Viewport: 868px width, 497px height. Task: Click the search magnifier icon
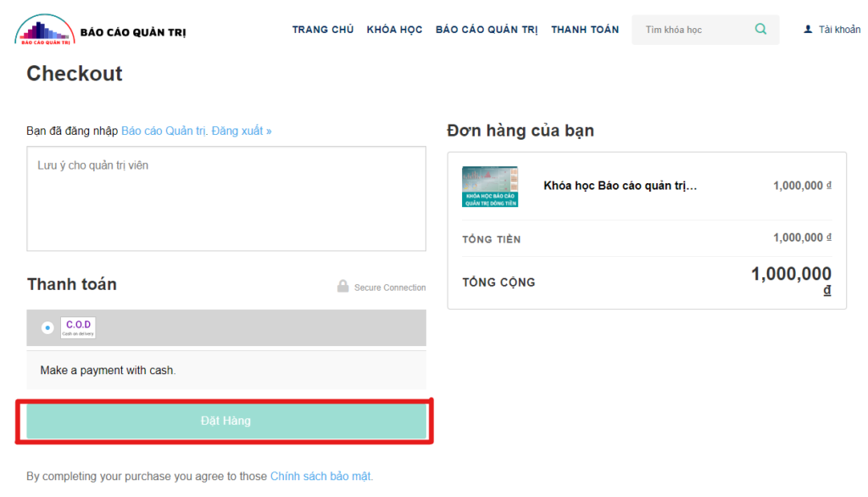[x=760, y=30]
